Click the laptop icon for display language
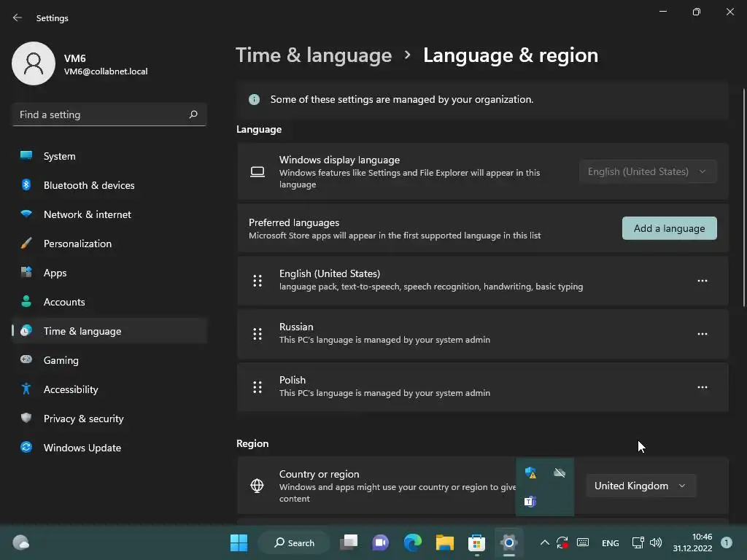 pyautogui.click(x=258, y=172)
